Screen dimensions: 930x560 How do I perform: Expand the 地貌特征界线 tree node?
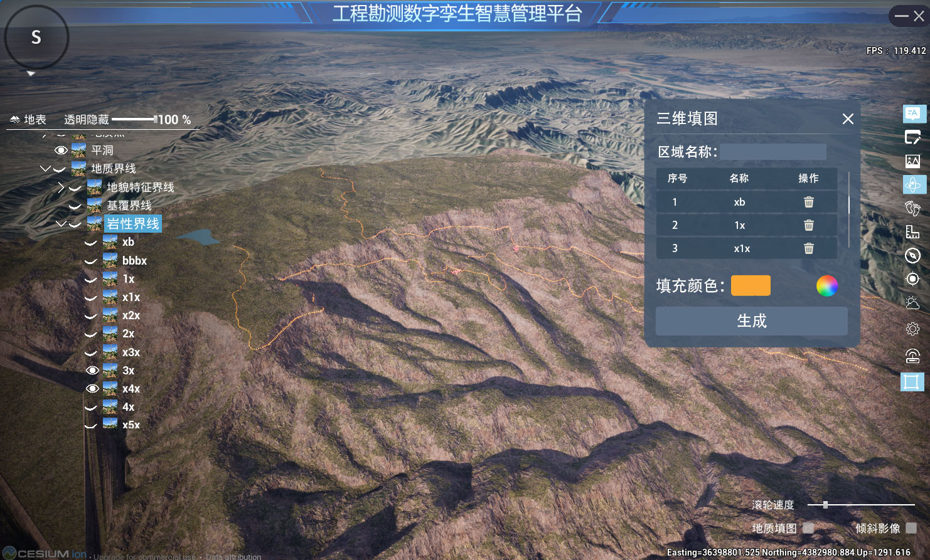tap(61, 187)
